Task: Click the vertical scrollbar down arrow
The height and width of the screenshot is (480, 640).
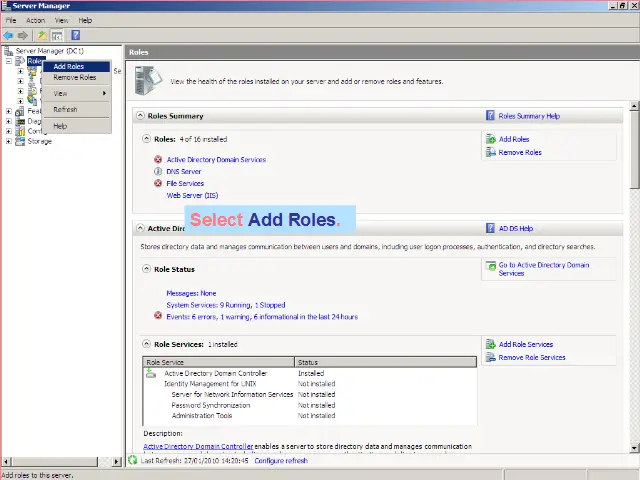Action: point(634,448)
